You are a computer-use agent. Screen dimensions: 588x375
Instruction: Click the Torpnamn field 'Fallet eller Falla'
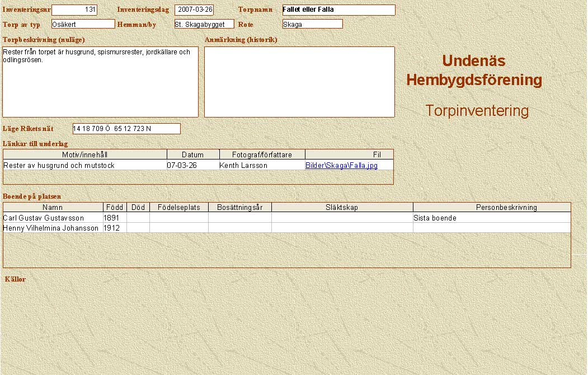(x=338, y=10)
